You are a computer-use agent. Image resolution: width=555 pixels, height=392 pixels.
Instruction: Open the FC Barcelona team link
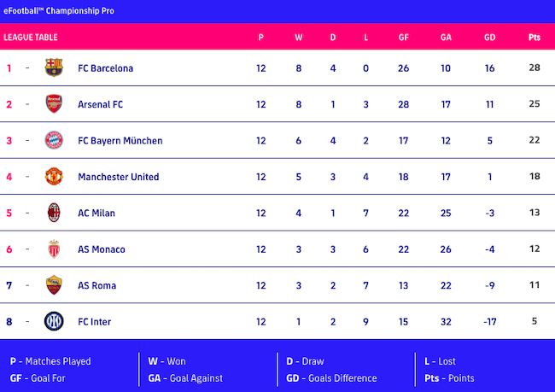105,68
